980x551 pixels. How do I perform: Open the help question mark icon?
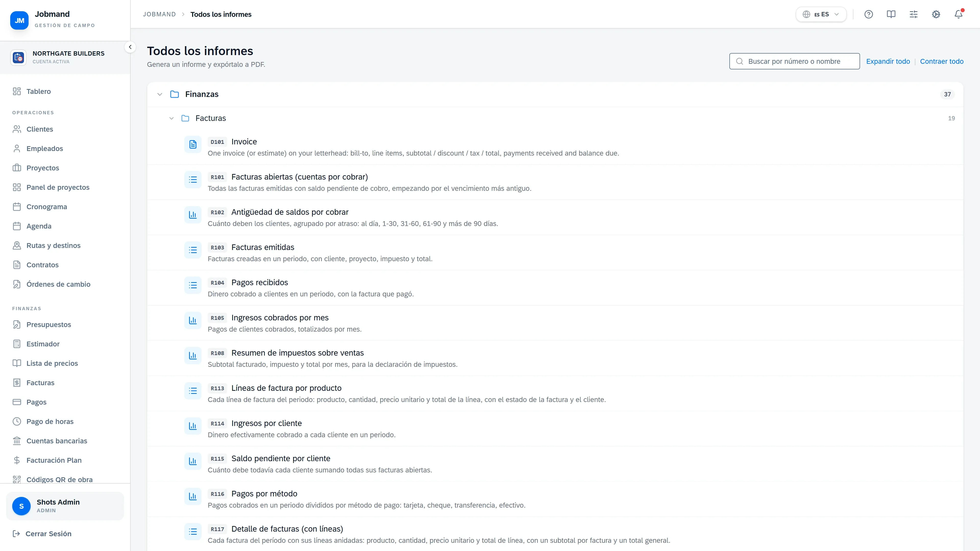(868, 15)
